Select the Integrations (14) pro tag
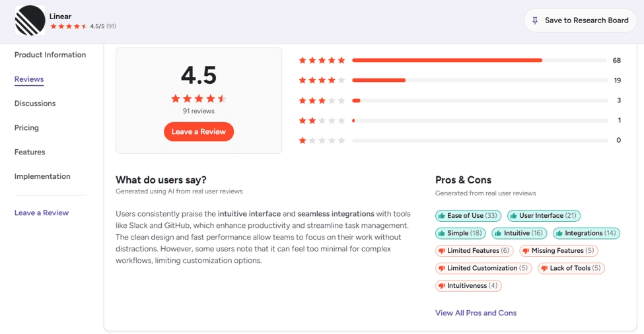Screen dimensions: 644x334 [x=586, y=234]
